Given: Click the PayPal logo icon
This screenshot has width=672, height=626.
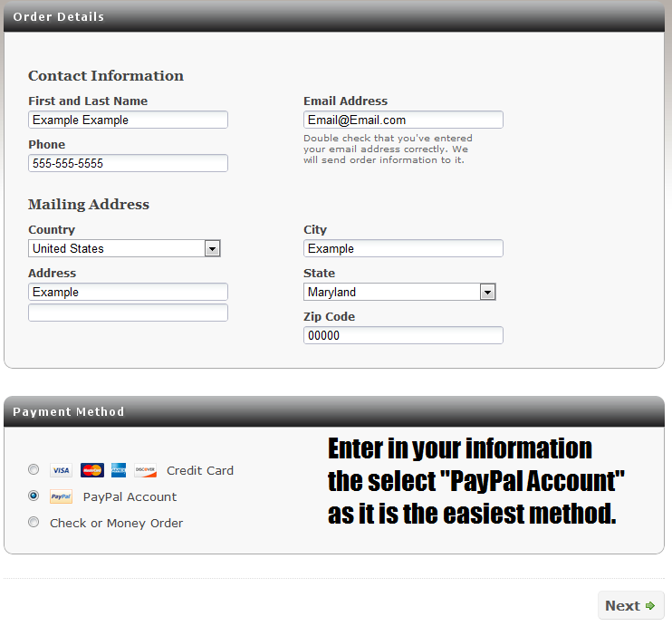Looking at the screenshot, I should [x=61, y=496].
